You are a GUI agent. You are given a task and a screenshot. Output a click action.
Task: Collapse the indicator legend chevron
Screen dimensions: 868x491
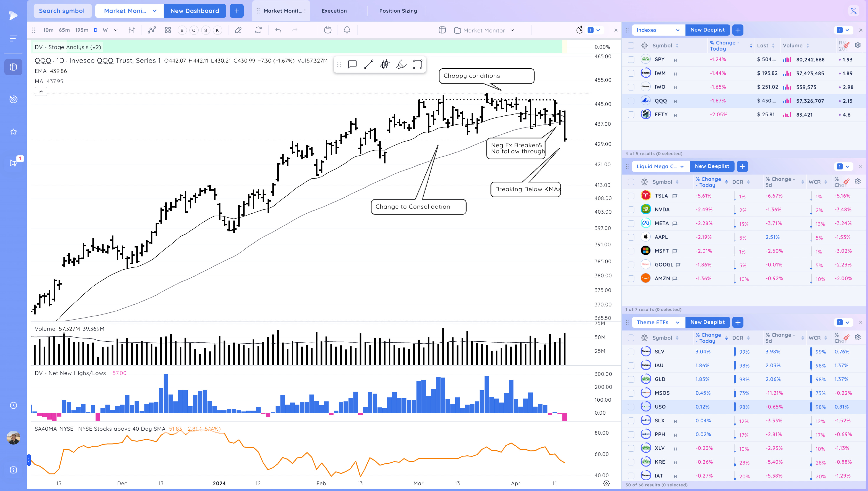tap(41, 91)
